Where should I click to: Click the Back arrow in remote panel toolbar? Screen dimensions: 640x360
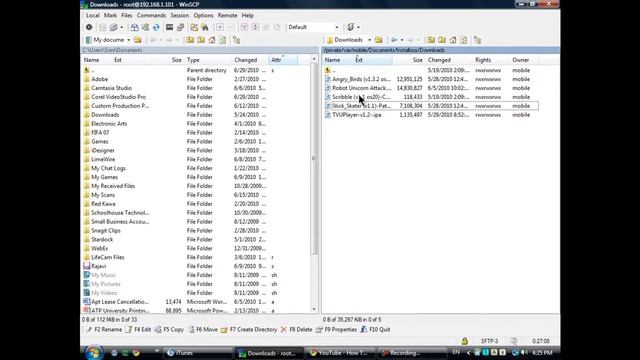[x=394, y=40]
